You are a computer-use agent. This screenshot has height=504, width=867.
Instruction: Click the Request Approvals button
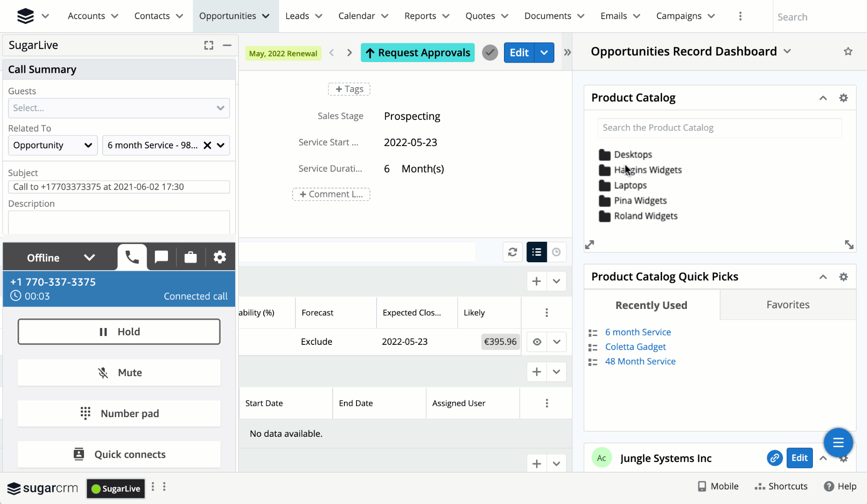tap(418, 53)
